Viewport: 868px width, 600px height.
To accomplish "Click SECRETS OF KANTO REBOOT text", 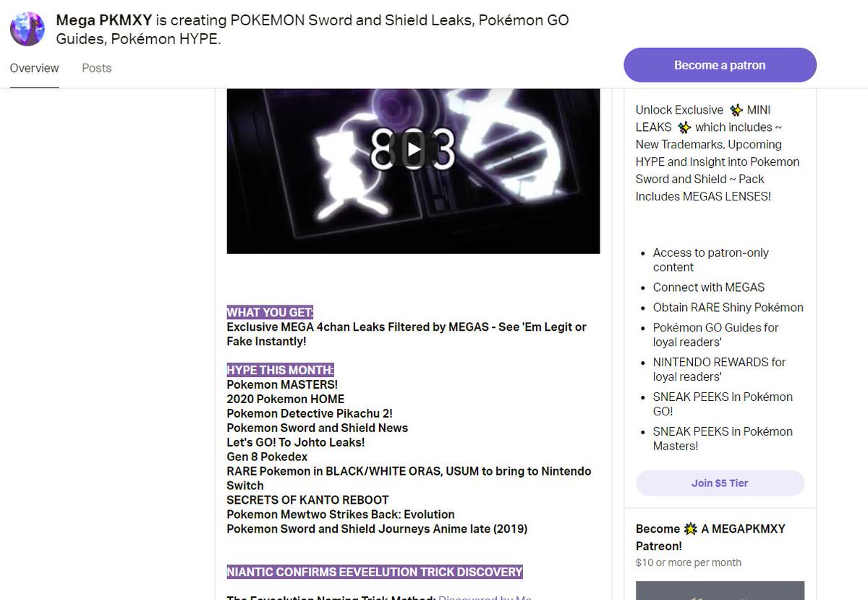I will tap(307, 500).
